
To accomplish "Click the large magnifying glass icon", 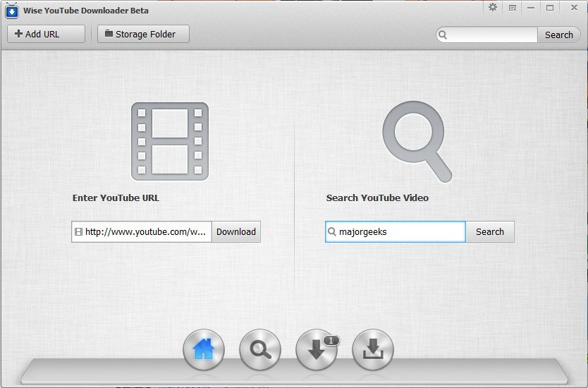I will tap(417, 142).
